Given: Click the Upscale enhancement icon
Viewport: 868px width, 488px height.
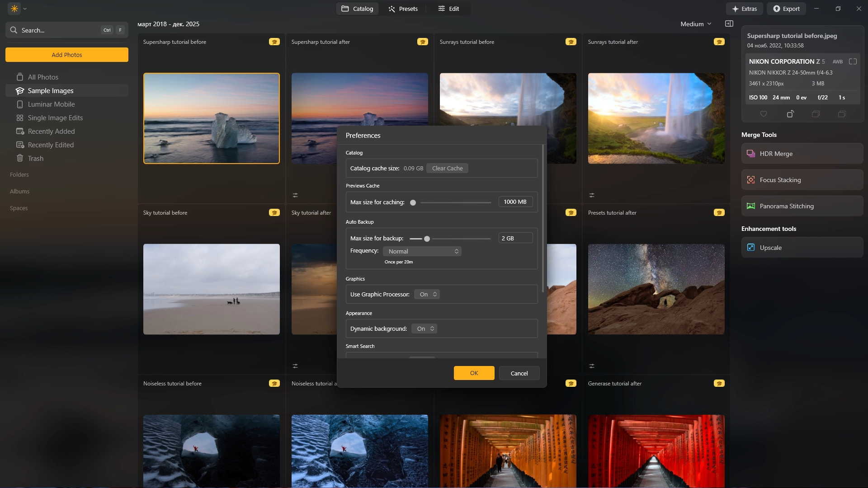Looking at the screenshot, I should pyautogui.click(x=751, y=248).
